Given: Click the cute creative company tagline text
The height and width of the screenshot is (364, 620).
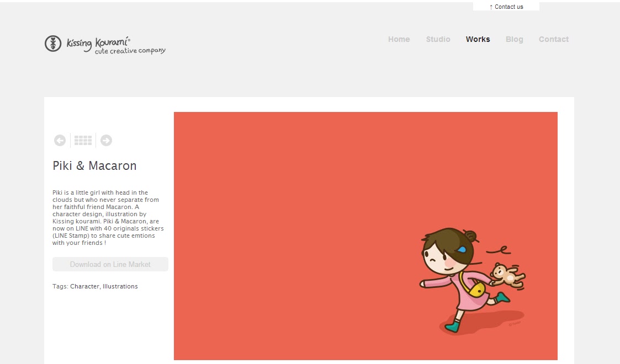Looking at the screenshot, I should tap(130, 51).
